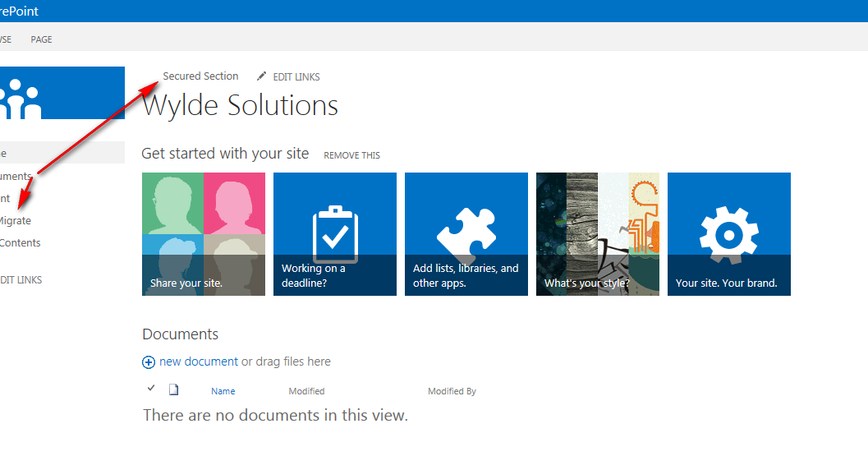Open the Secured Section top navigation link

(200, 76)
